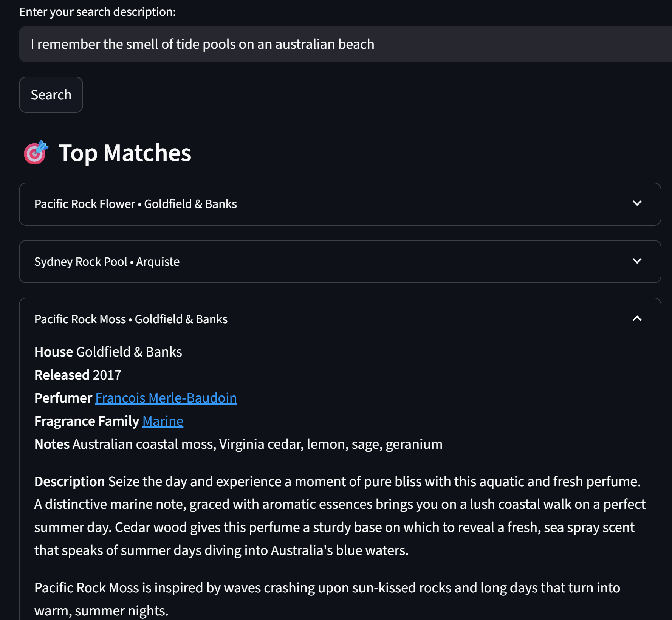This screenshot has width=672, height=620.
Task: Click the Notes line listing Australian coastal moss
Action: (238, 444)
